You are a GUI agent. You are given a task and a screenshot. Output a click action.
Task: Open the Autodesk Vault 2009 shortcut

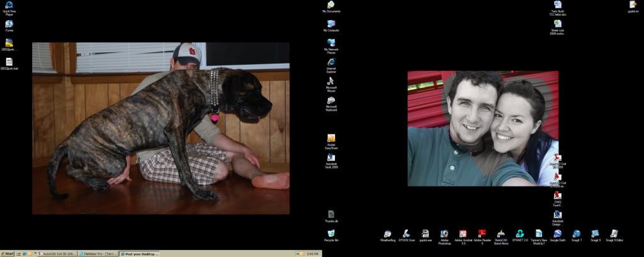pyautogui.click(x=331, y=161)
